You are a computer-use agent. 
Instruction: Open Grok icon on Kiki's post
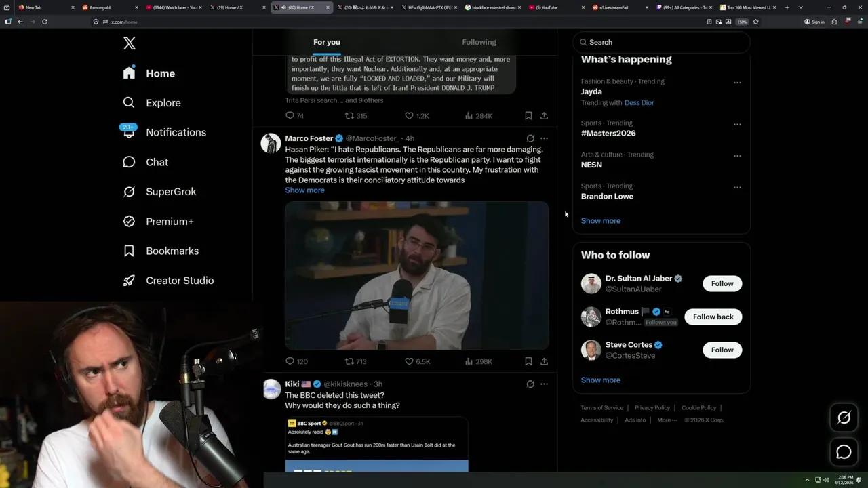point(530,384)
